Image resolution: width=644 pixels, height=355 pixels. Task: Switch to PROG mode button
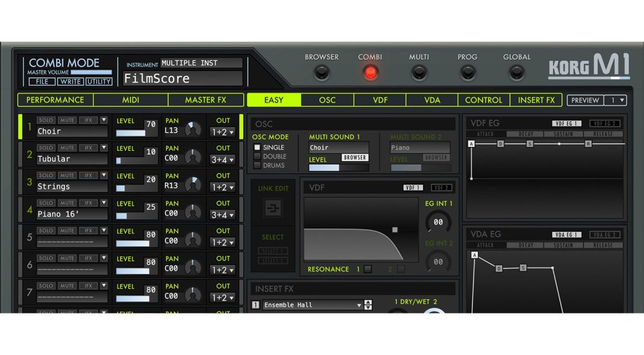pyautogui.click(x=467, y=73)
